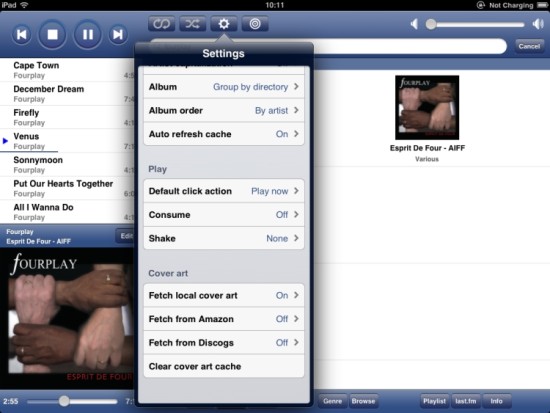The width and height of the screenshot is (550, 413).
Task: Open the last.fm tab
Action: (x=465, y=401)
